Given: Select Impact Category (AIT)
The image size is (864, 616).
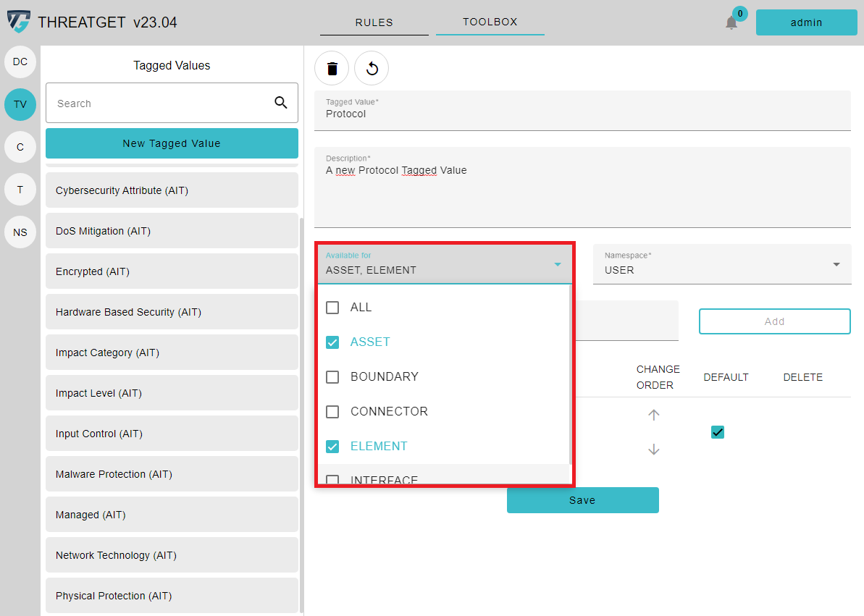Looking at the screenshot, I should tap(172, 352).
